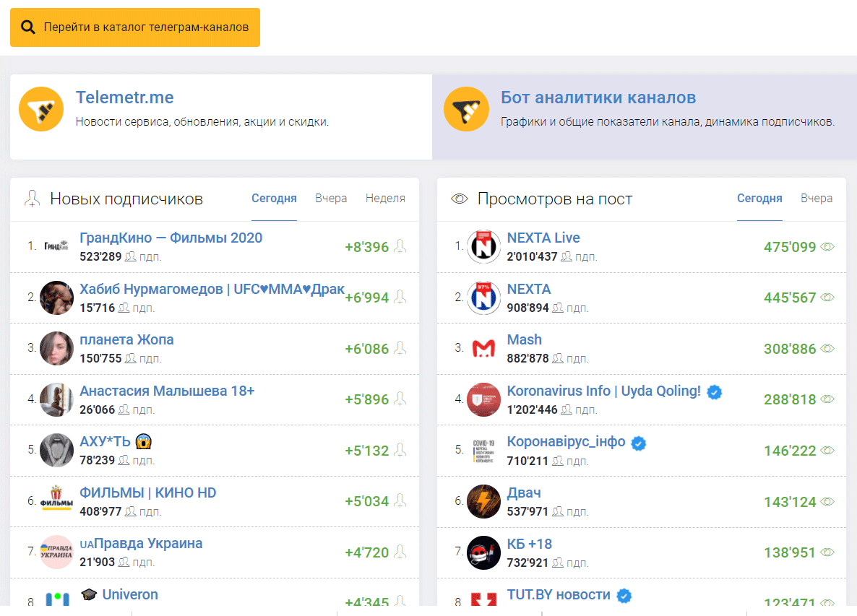Click the graduation cap icon near Univeron

[89, 594]
